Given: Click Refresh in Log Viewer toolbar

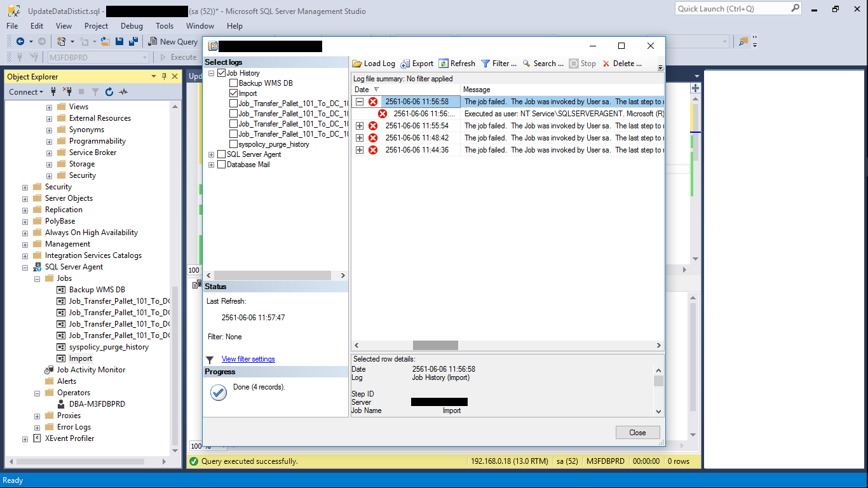Looking at the screenshot, I should (457, 64).
